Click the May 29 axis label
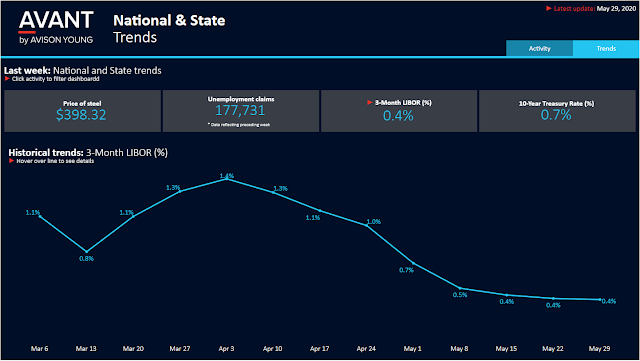This screenshot has width=640, height=361. (x=600, y=348)
